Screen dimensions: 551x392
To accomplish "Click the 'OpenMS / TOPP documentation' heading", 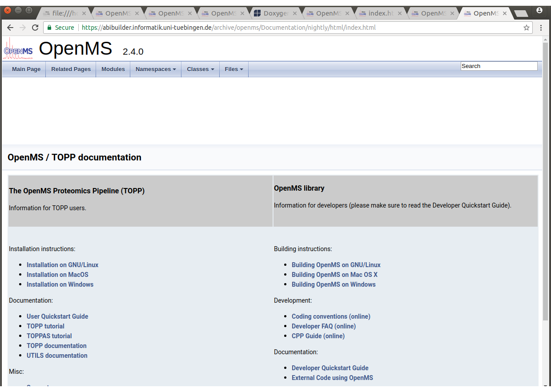I will point(75,157).
